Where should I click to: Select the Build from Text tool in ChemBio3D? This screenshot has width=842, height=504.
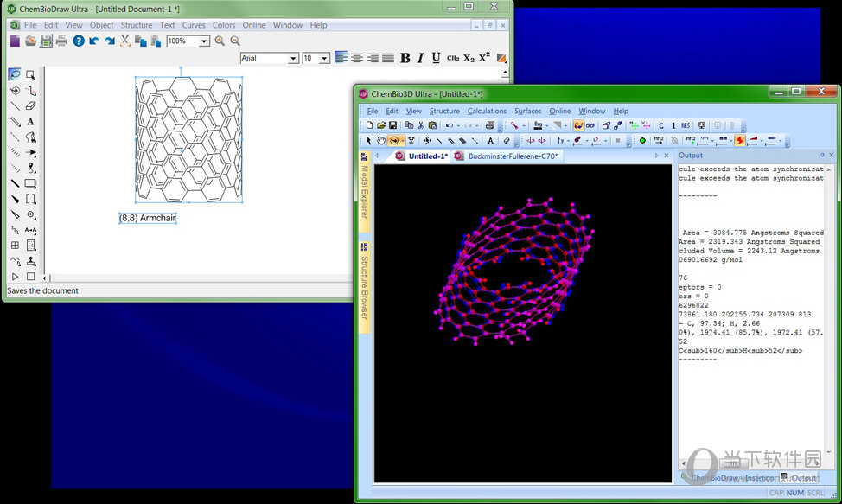(490, 140)
